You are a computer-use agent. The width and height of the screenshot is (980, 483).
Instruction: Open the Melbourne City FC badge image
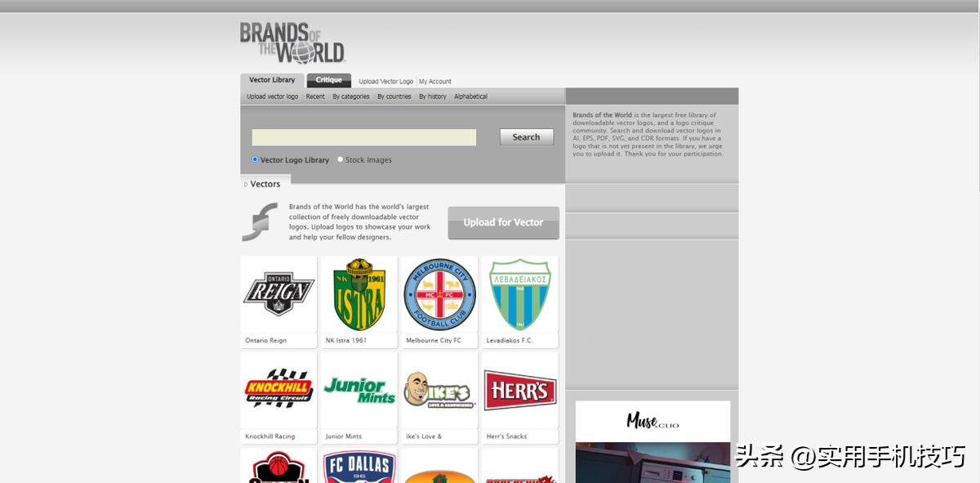point(439,294)
